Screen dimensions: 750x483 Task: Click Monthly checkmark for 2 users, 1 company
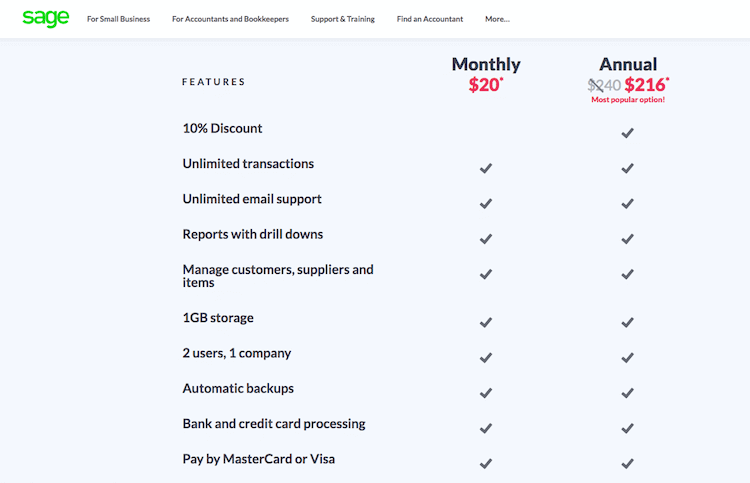click(486, 357)
